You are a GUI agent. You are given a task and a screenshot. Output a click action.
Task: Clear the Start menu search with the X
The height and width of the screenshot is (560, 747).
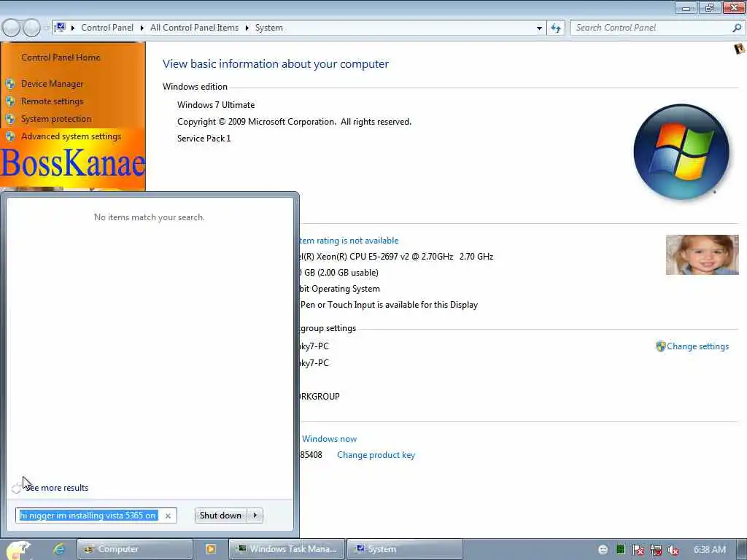[168, 516]
